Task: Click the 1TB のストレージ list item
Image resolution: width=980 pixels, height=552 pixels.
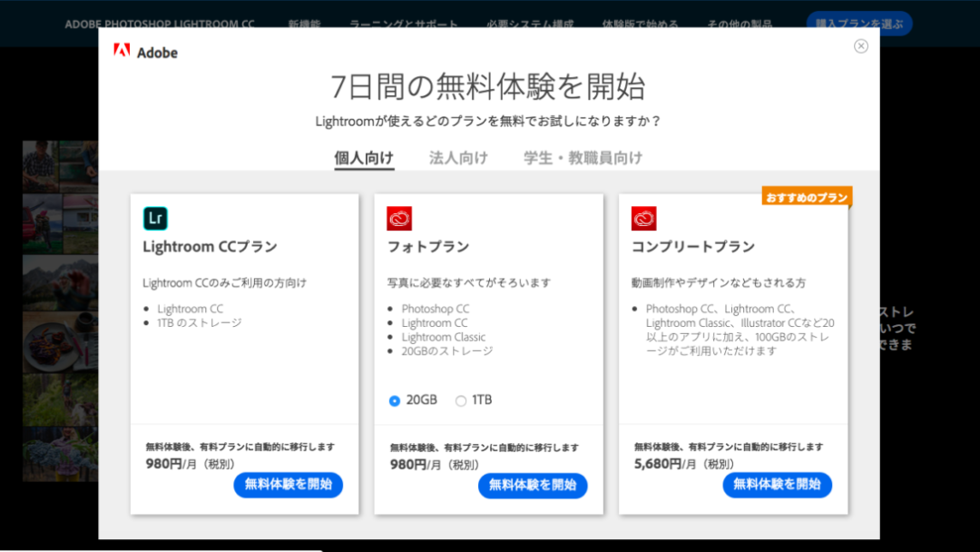Action: (x=200, y=322)
